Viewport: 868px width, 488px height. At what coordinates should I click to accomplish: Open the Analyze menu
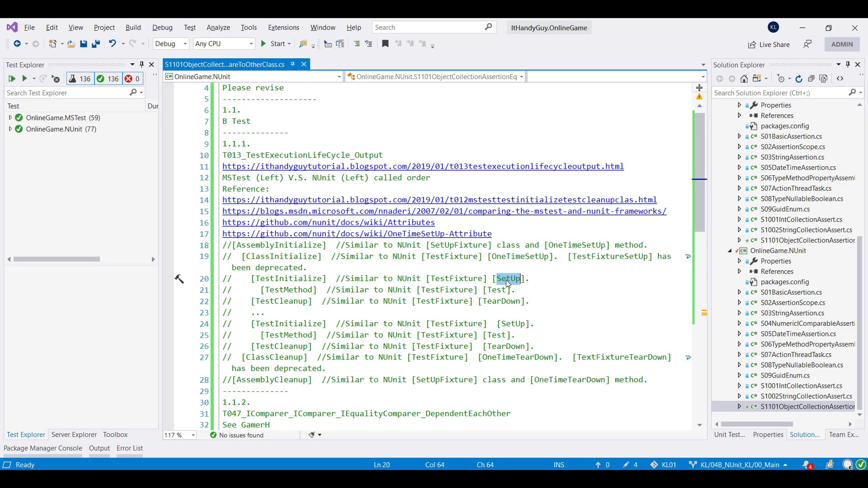[218, 28]
